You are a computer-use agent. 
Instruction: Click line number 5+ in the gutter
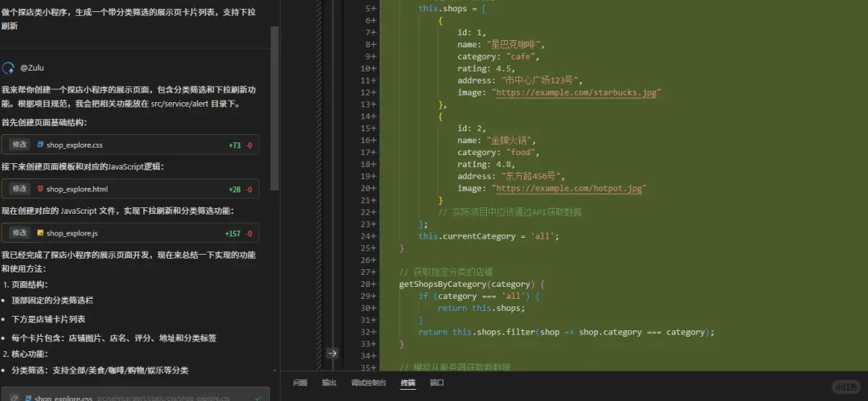pos(371,8)
